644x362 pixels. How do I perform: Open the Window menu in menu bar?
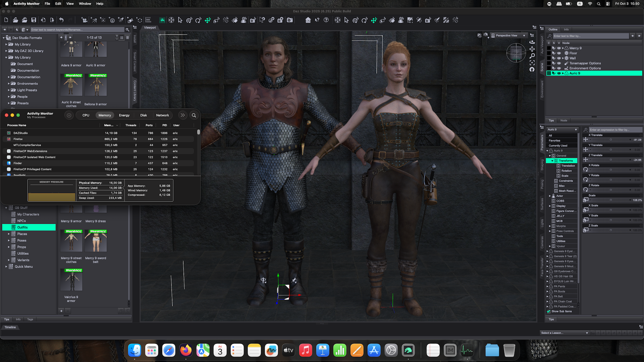pyautogui.click(x=85, y=4)
